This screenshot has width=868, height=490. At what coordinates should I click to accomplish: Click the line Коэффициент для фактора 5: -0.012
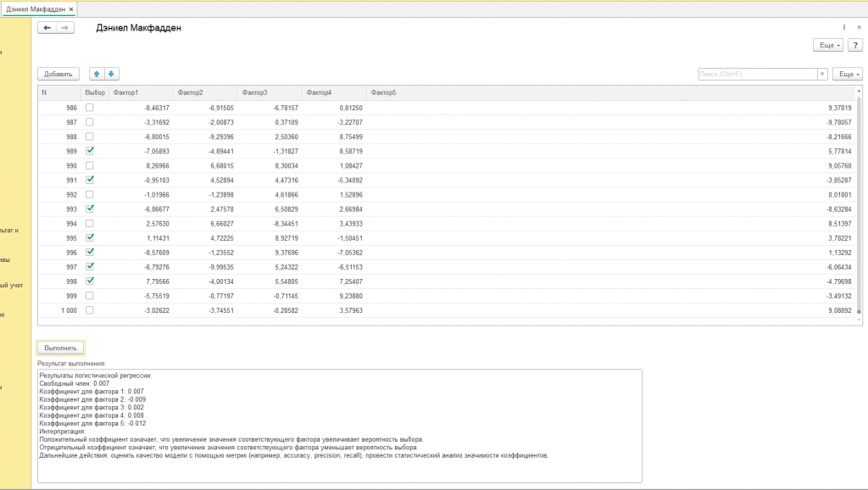tap(92, 424)
